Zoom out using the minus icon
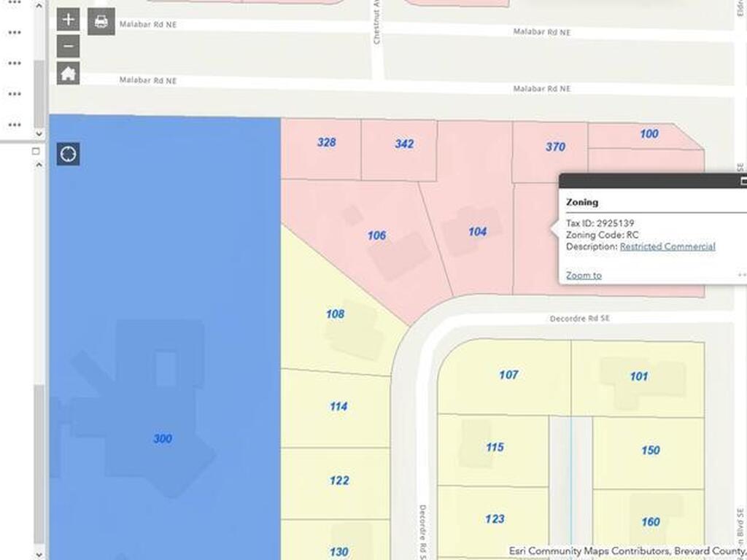The height and width of the screenshot is (560, 747). (68, 46)
